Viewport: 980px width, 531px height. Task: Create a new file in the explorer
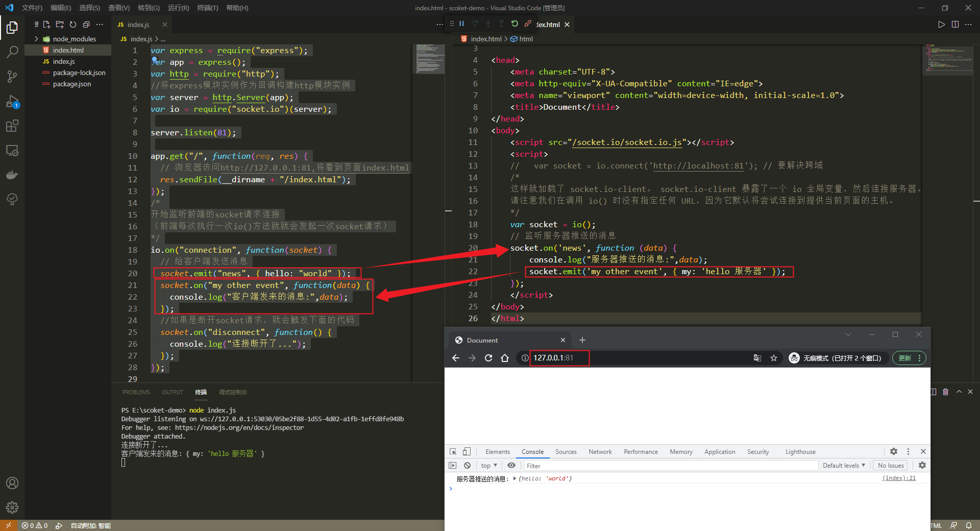(x=47, y=25)
